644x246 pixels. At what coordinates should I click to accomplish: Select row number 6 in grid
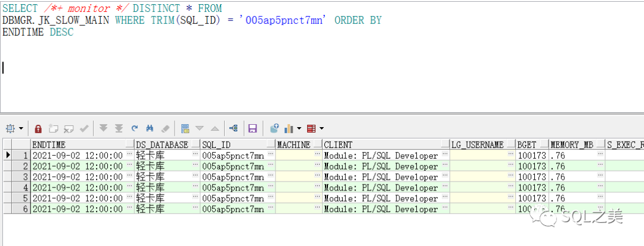click(21, 209)
